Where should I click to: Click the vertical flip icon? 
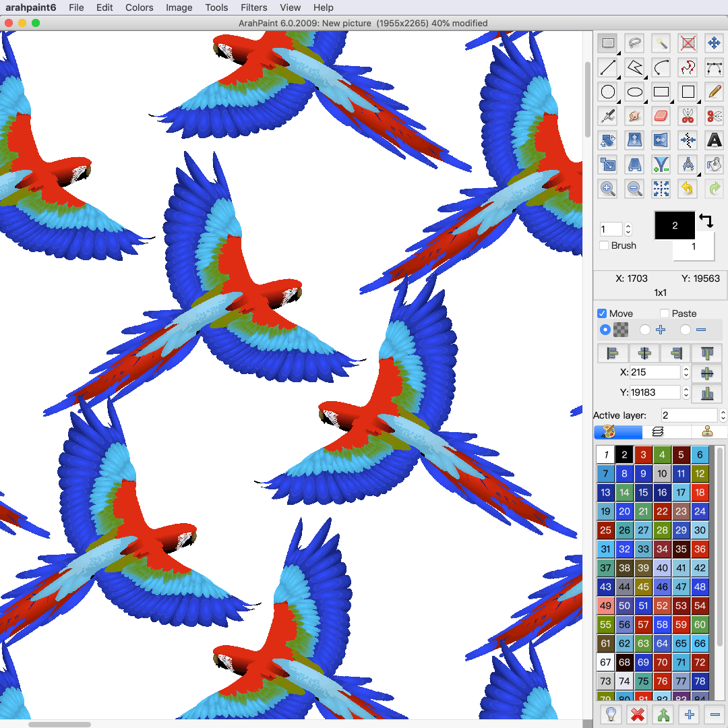tap(635, 140)
